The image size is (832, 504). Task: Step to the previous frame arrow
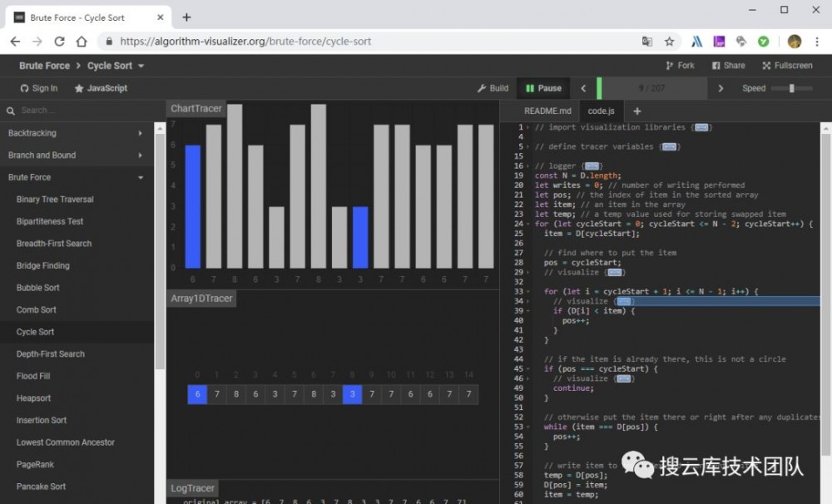[583, 88]
